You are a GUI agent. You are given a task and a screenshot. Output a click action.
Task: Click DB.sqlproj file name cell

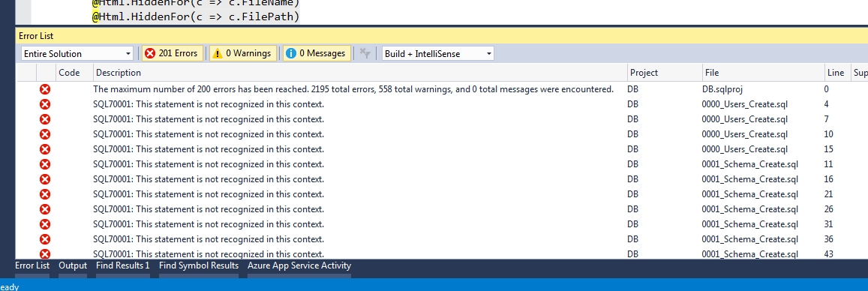[722, 89]
